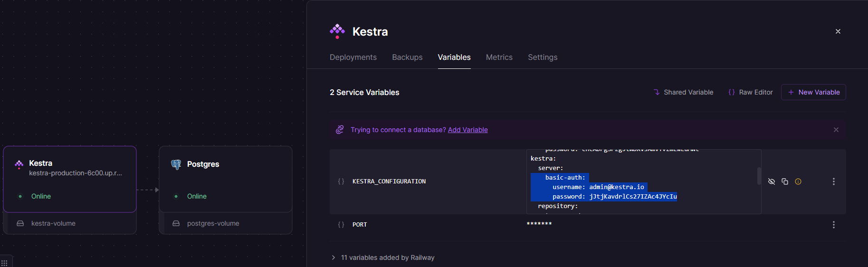
Task: Dismiss the database connection banner
Action: click(x=836, y=130)
